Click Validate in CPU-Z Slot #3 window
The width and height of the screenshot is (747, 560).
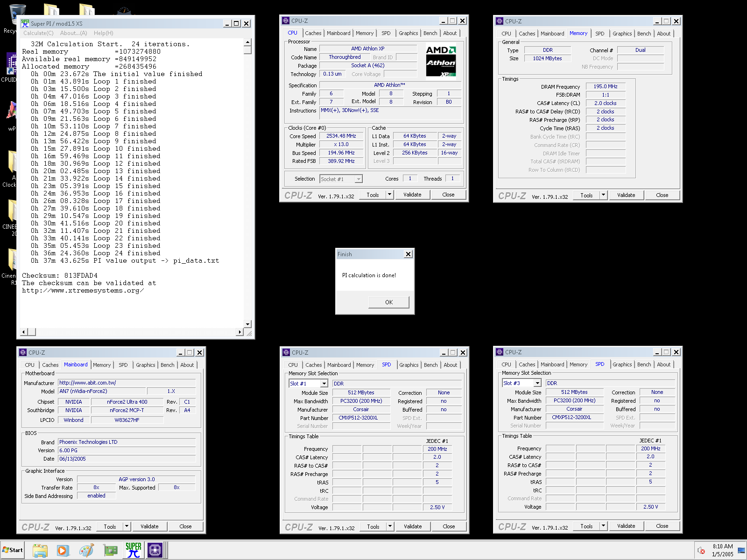(626, 526)
